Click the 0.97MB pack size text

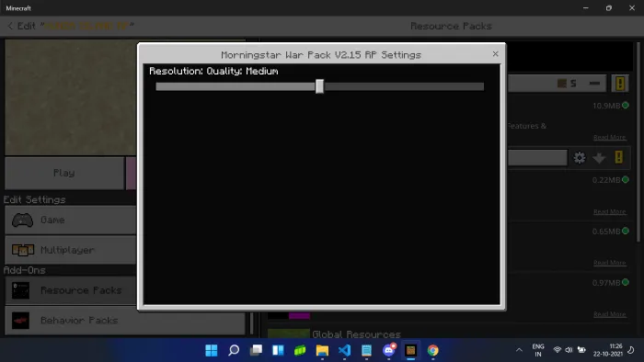pos(606,283)
